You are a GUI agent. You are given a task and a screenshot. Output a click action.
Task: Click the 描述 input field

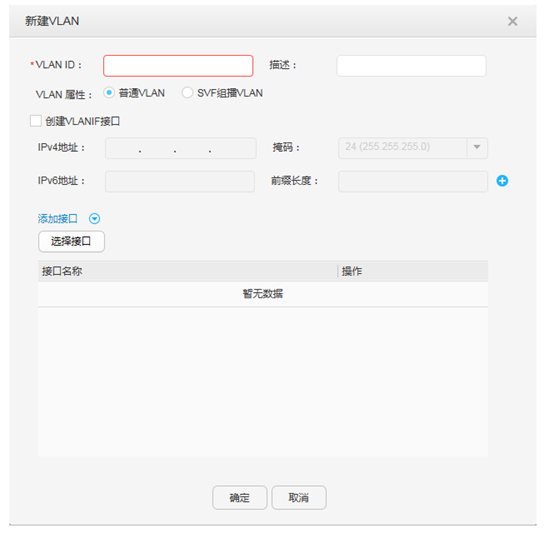click(x=411, y=66)
